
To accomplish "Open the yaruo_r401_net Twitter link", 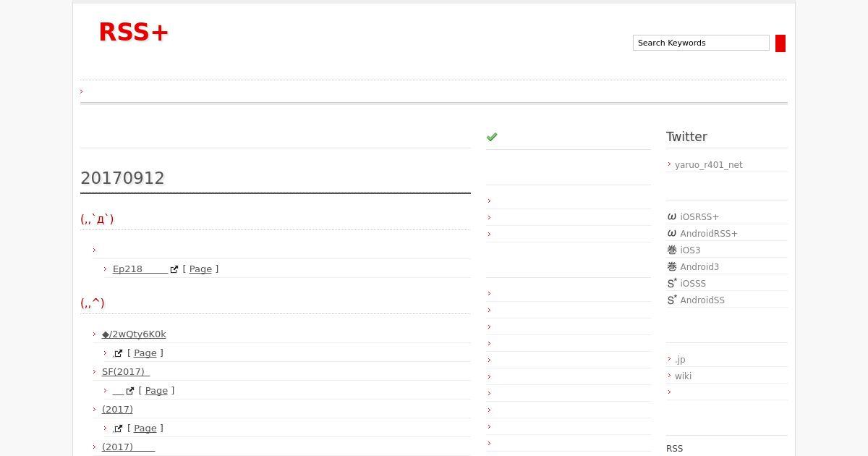I will [708, 165].
